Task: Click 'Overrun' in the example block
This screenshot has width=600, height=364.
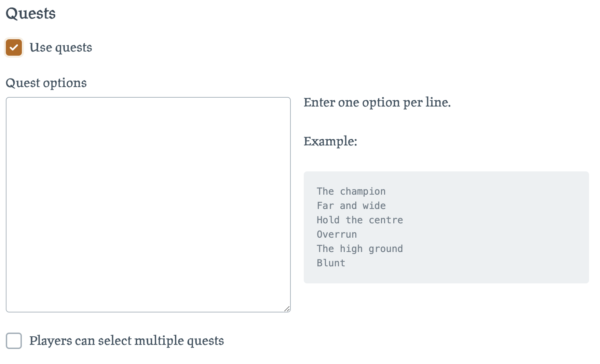Action: (337, 234)
